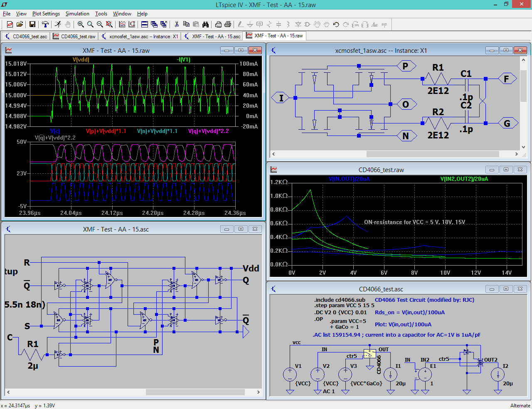The image size is (532, 409).
Task: Open the Simulation menu
Action: [77, 14]
